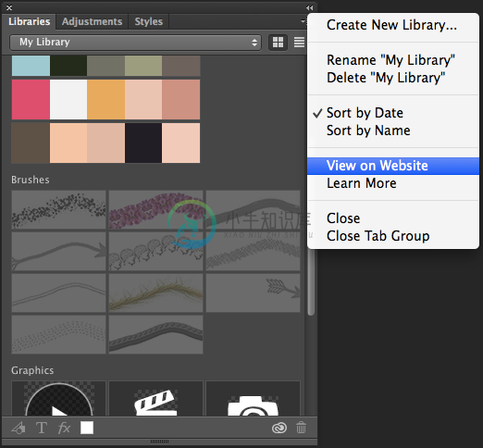Collapse panel with double-arrow icon
Viewport: 483px width, 448px height.
(309, 7)
